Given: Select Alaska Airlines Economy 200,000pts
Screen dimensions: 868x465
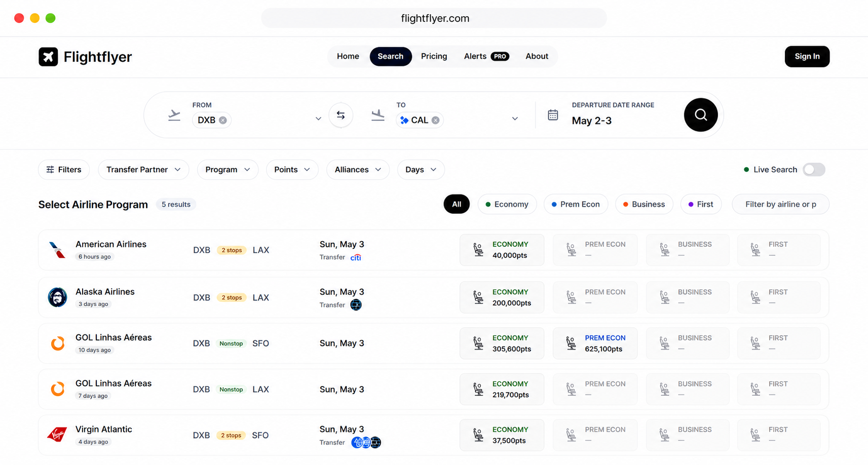Looking at the screenshot, I should (x=502, y=297).
